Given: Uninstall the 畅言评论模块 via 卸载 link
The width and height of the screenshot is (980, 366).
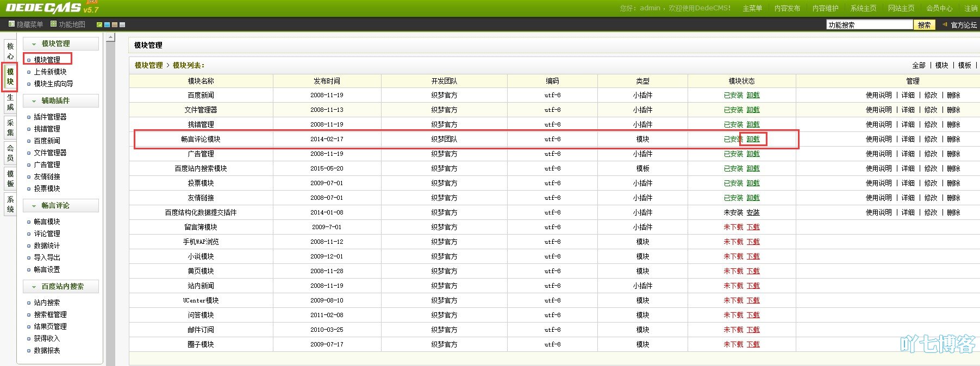Looking at the screenshot, I should point(753,139).
